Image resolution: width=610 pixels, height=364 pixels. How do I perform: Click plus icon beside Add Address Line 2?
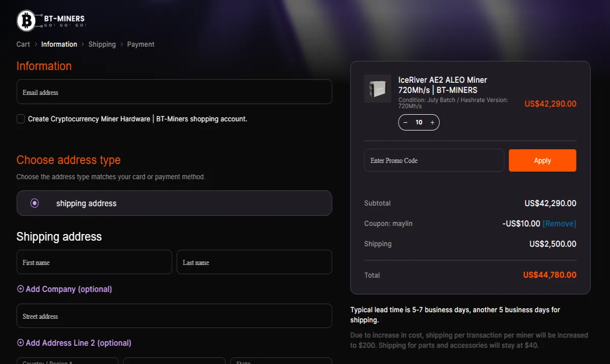click(x=20, y=343)
